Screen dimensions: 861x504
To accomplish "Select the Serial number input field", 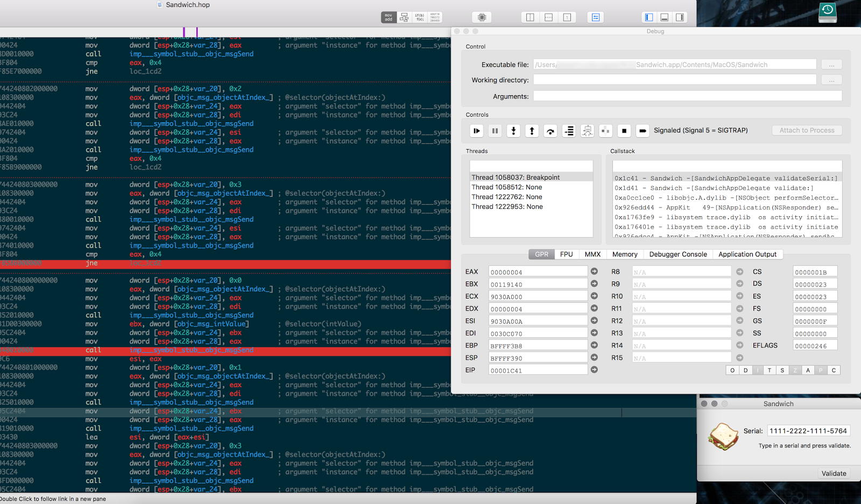I will (x=809, y=430).
